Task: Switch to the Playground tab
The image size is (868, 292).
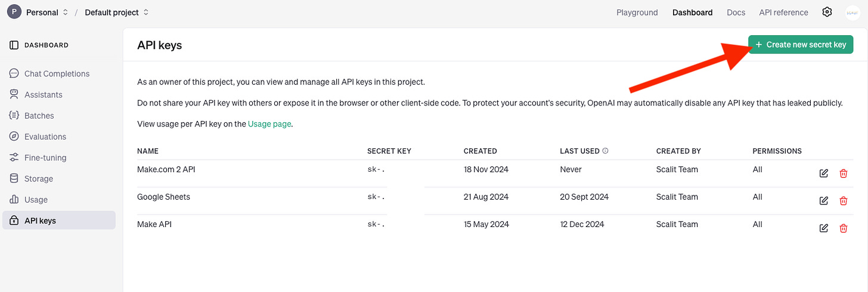Action: click(637, 13)
